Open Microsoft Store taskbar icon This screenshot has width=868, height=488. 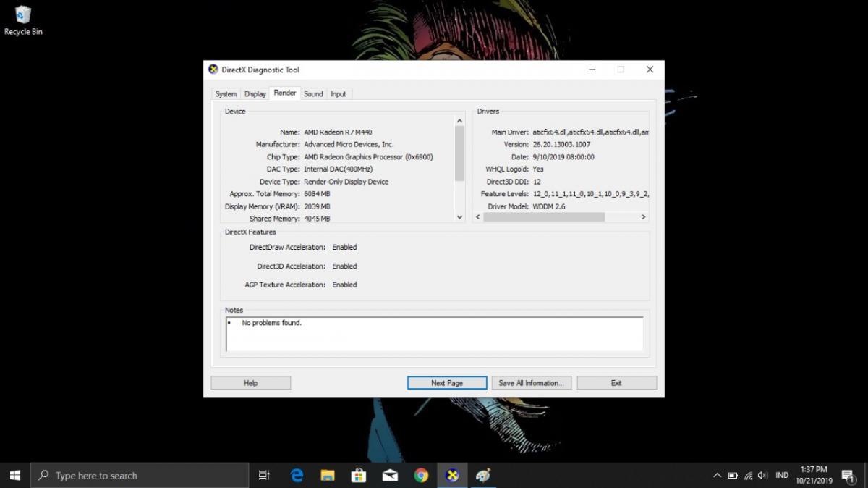tap(359, 475)
